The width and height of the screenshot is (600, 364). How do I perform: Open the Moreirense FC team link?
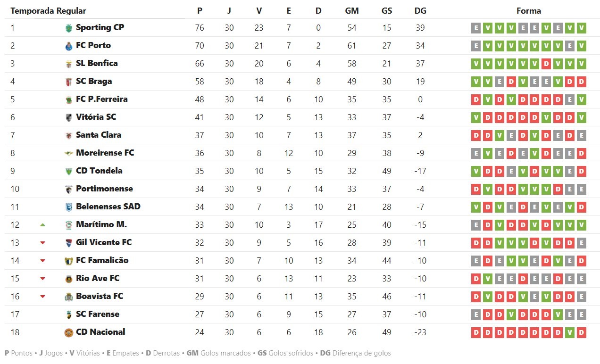tap(105, 153)
